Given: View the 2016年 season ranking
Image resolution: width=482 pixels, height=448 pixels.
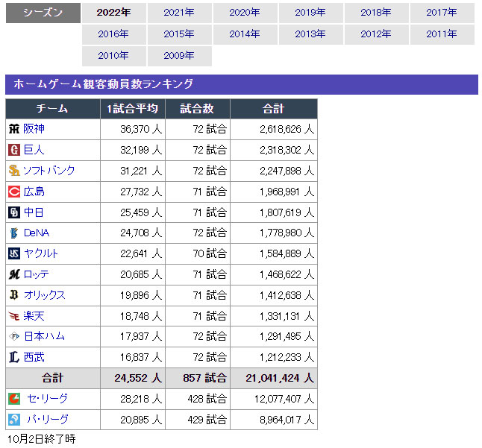Looking at the screenshot, I should coord(113,34).
